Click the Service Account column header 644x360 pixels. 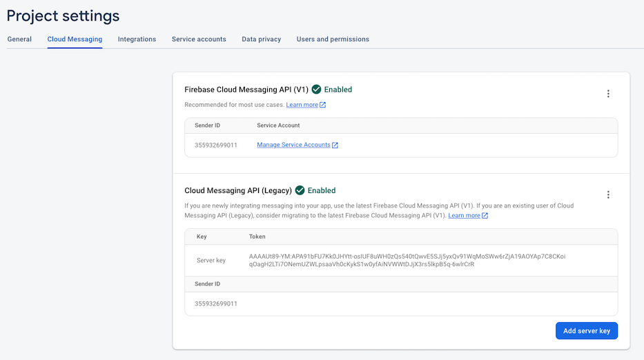tap(278, 126)
